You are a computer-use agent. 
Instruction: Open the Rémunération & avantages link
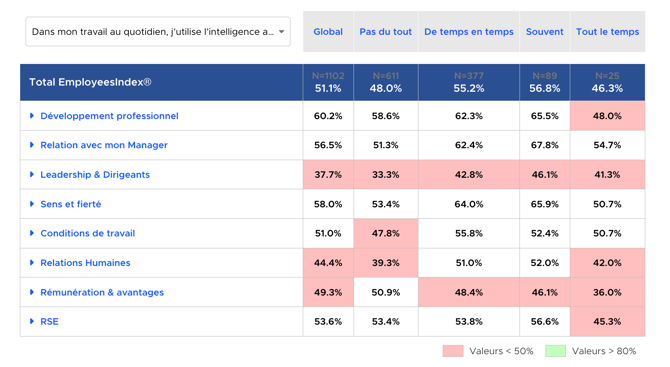coord(102,292)
